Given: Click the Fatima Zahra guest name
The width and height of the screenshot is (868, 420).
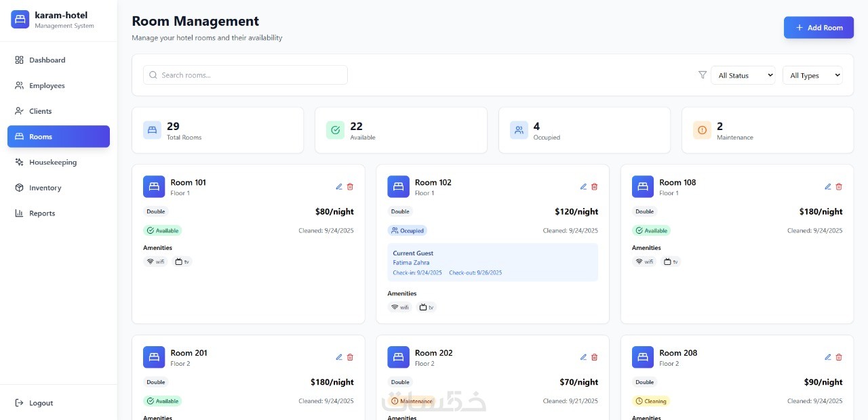Looking at the screenshot, I should (411, 263).
